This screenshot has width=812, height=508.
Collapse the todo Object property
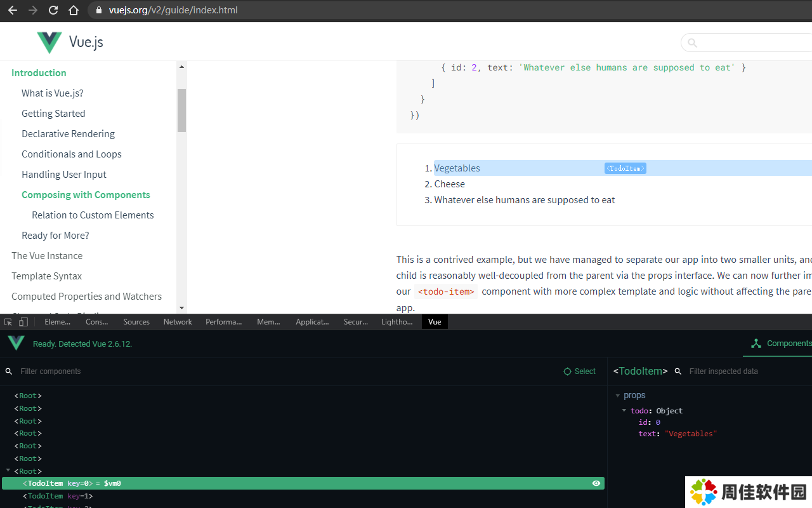coord(624,411)
